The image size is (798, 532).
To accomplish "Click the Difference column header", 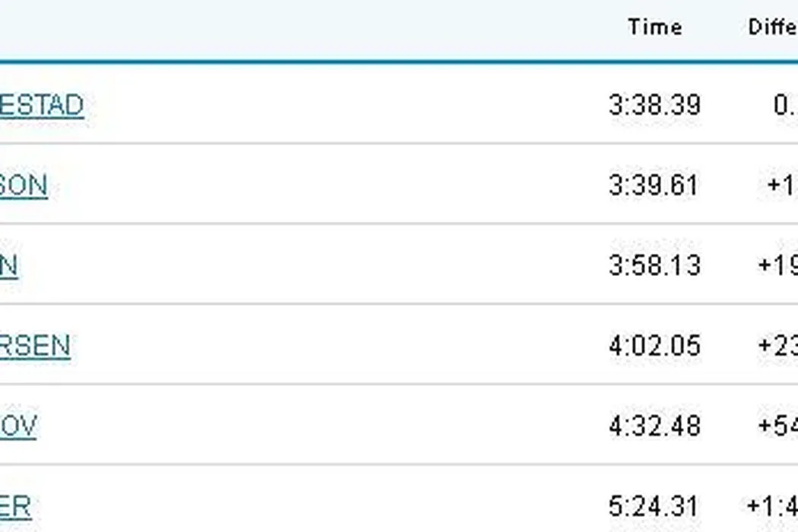I will (772, 27).
